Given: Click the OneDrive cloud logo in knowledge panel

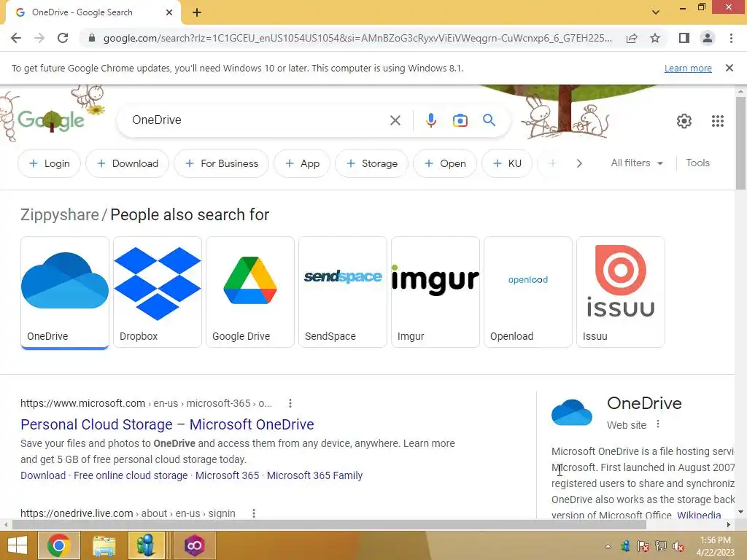Looking at the screenshot, I should coord(572,413).
